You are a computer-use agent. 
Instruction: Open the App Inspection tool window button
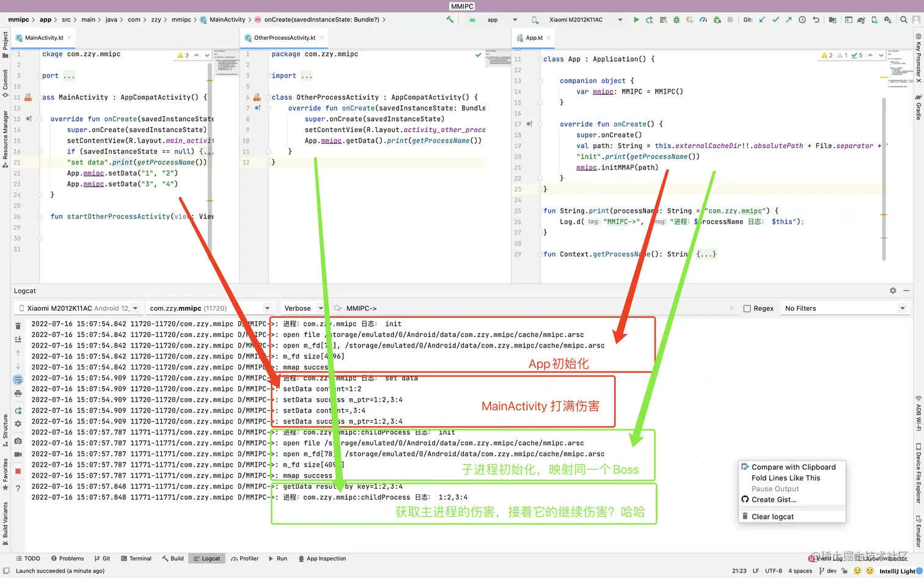322,558
